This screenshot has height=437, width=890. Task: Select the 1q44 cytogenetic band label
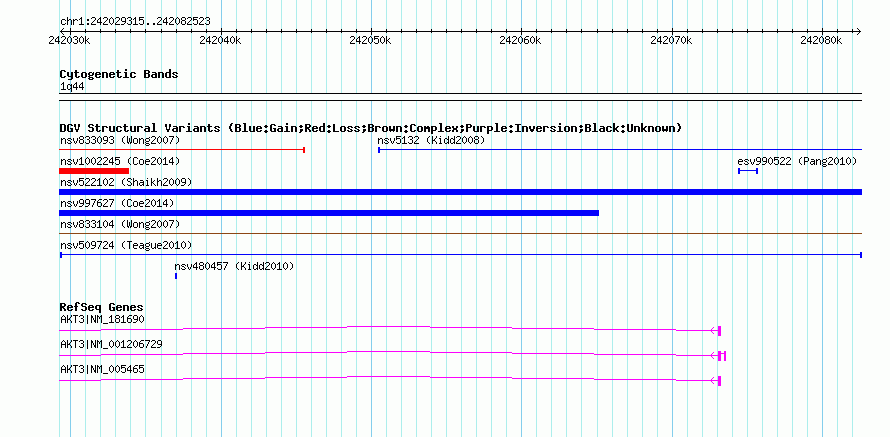tap(72, 86)
